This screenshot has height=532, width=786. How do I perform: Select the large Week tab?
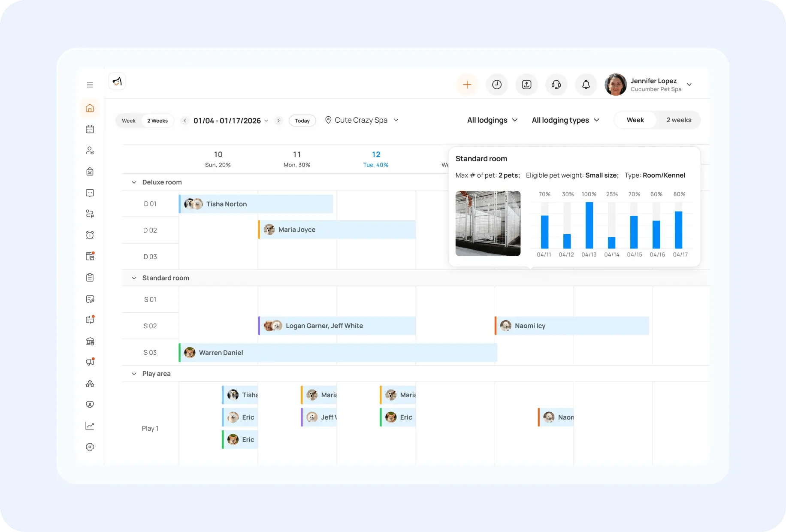(635, 120)
